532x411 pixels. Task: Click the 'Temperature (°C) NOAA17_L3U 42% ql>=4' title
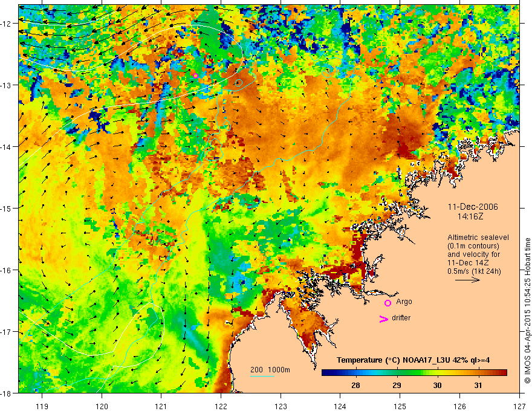(x=413, y=360)
